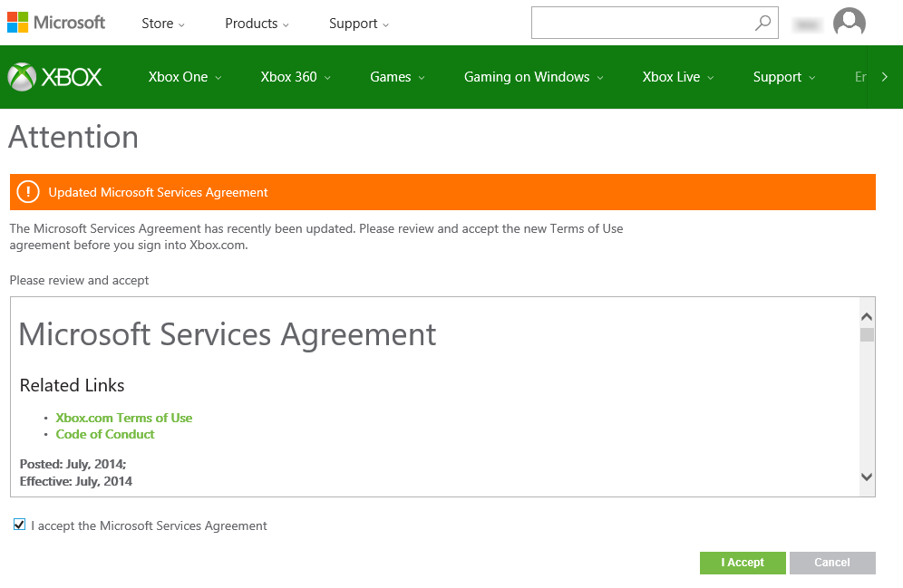Click the Microsoft Services Agreement document heading
The width and height of the screenshot is (903, 588).
[228, 334]
